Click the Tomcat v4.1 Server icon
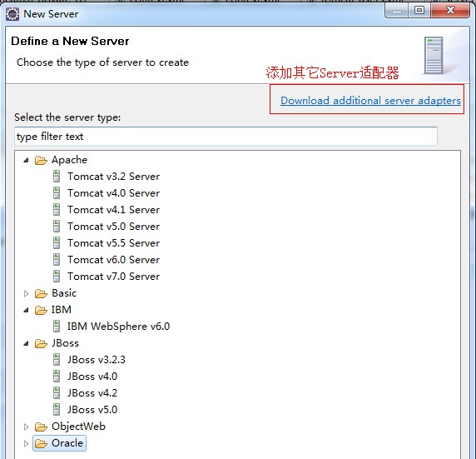476x459 pixels. pos(57,210)
